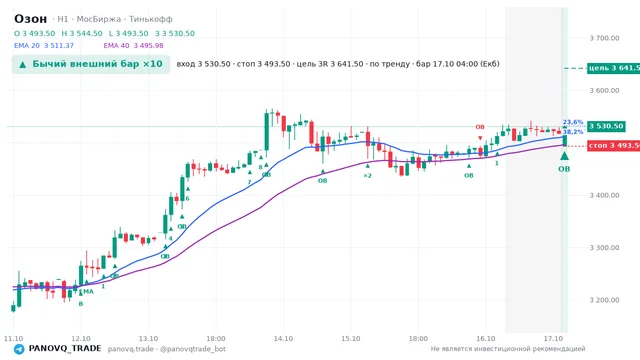Click the вход 3 530.50 signal description text
The image size is (640, 360).
(x=338, y=64)
